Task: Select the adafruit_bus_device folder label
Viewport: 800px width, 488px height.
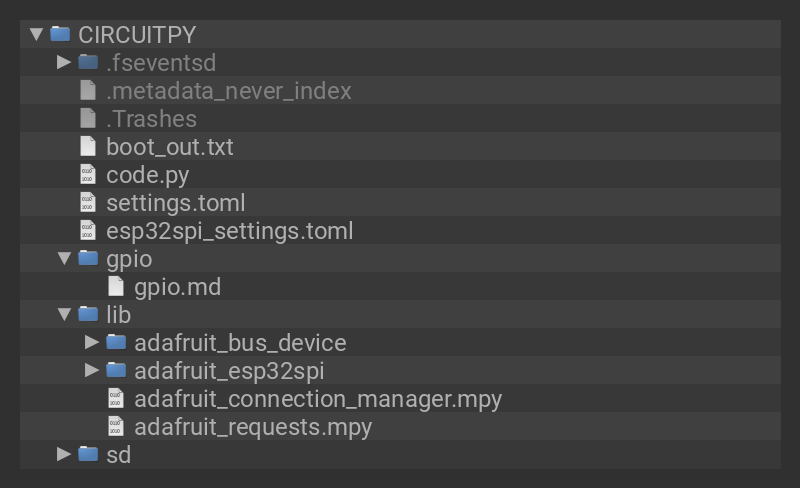Action: pos(240,343)
